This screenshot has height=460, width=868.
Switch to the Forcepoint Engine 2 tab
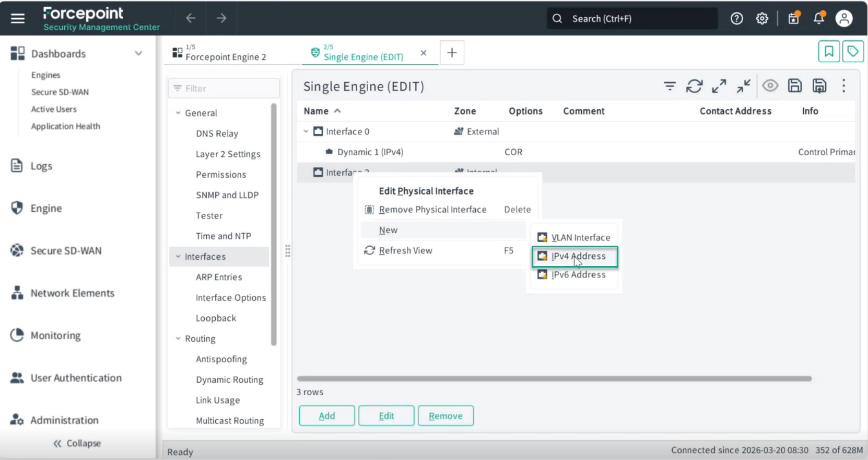click(226, 57)
